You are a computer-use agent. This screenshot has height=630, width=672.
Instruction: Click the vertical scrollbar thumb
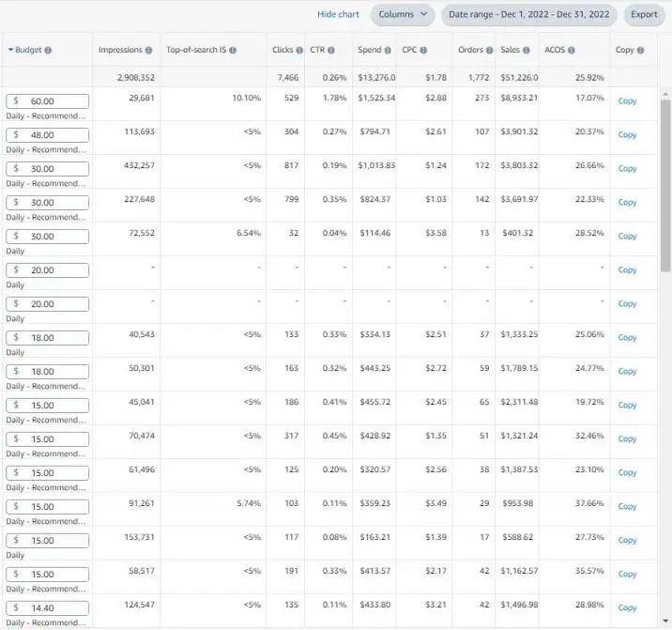coord(665,185)
